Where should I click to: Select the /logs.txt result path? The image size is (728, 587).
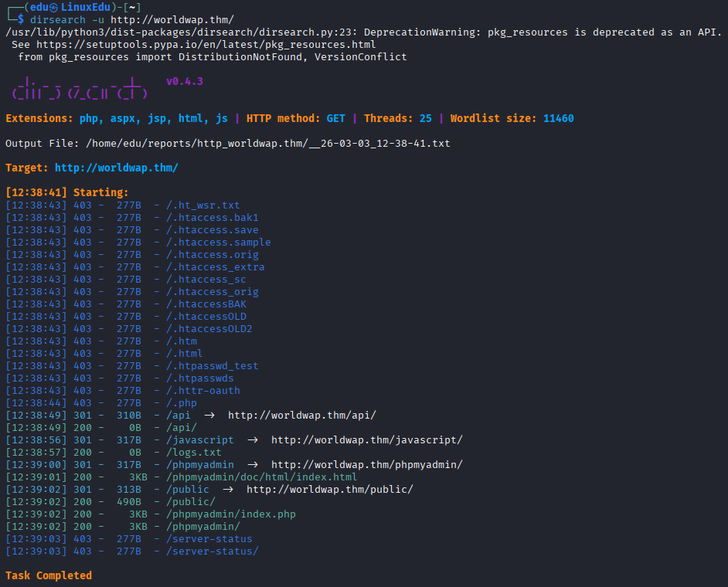coord(194,453)
